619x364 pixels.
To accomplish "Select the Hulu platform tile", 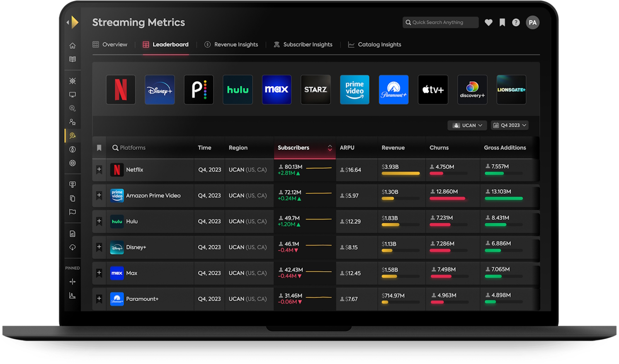I will coord(238,89).
